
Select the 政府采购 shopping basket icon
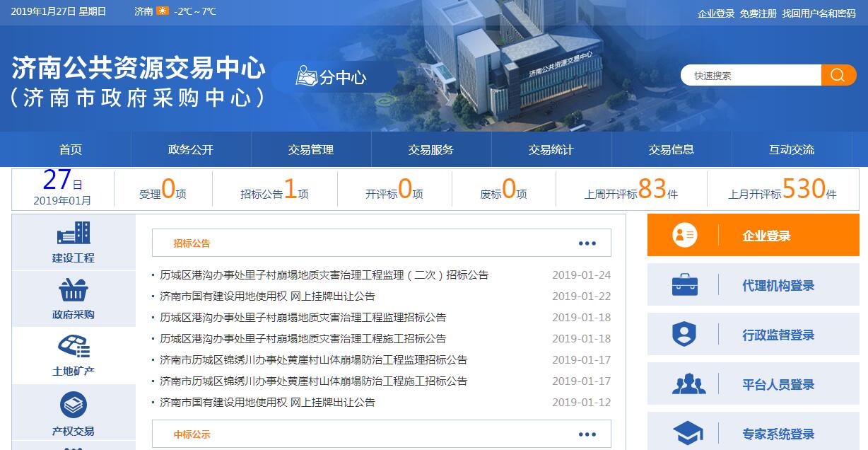[x=74, y=290]
